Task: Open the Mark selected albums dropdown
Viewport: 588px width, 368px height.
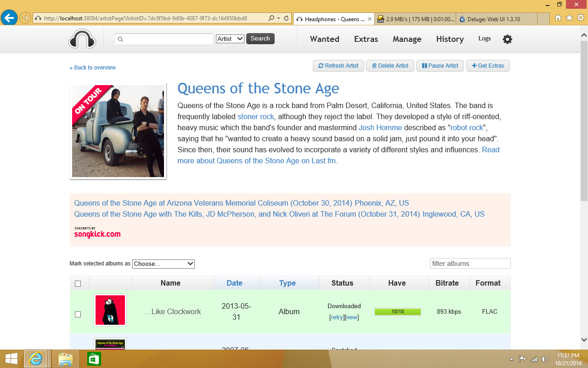Action: point(164,264)
